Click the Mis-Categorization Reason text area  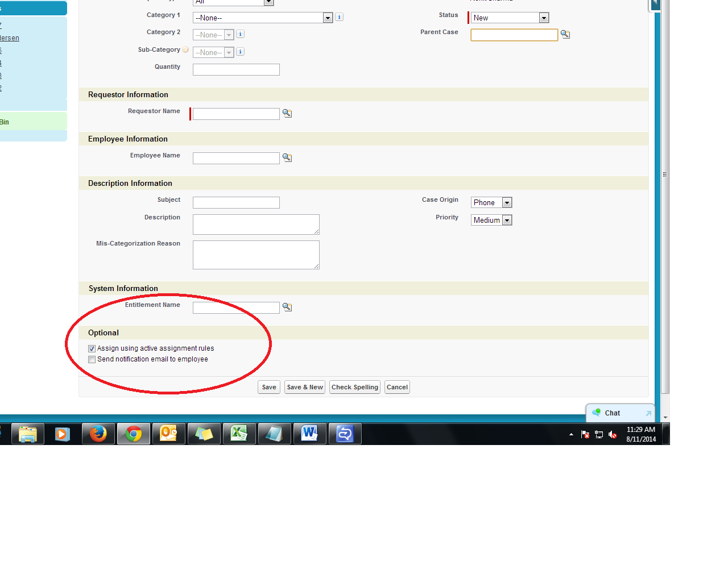(256, 255)
